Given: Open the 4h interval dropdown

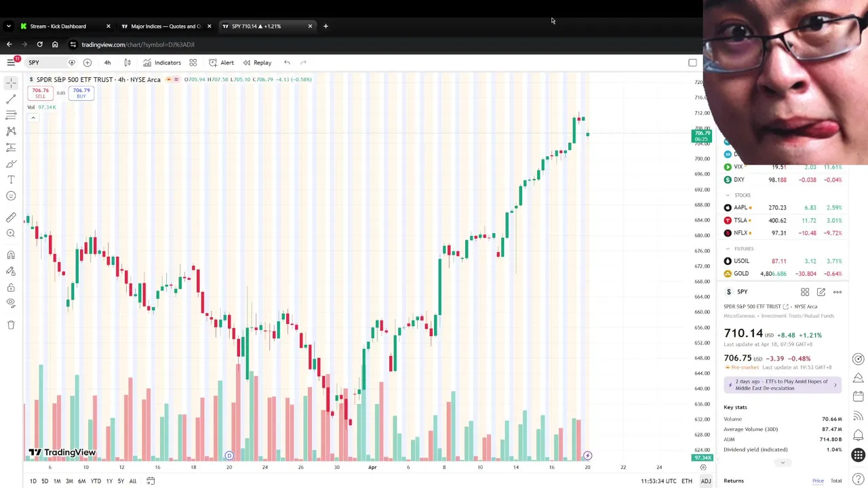Looking at the screenshot, I should (x=107, y=63).
